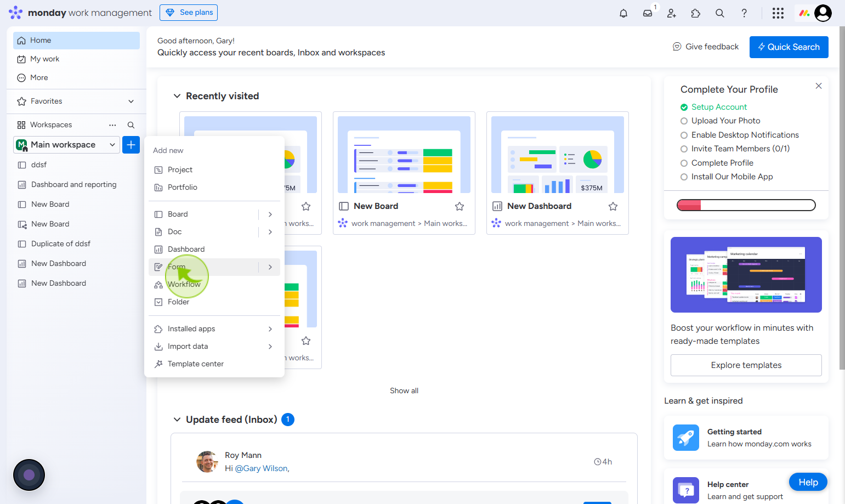Open the Main workspace dropdown

[x=66, y=145]
